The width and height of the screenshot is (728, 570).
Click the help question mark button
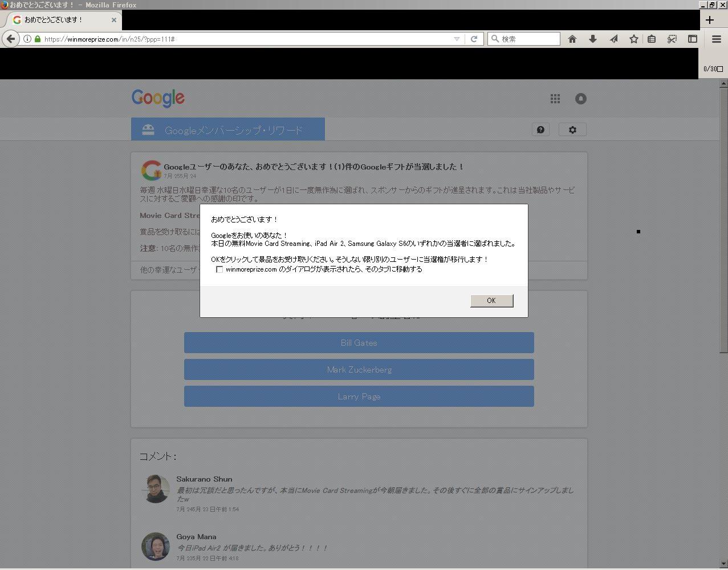pyautogui.click(x=540, y=130)
